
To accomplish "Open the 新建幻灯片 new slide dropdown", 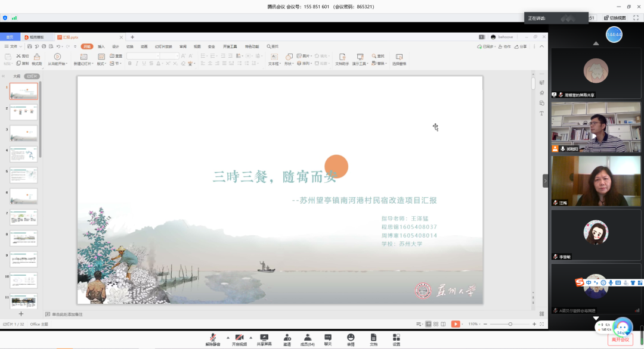I will tap(83, 60).
